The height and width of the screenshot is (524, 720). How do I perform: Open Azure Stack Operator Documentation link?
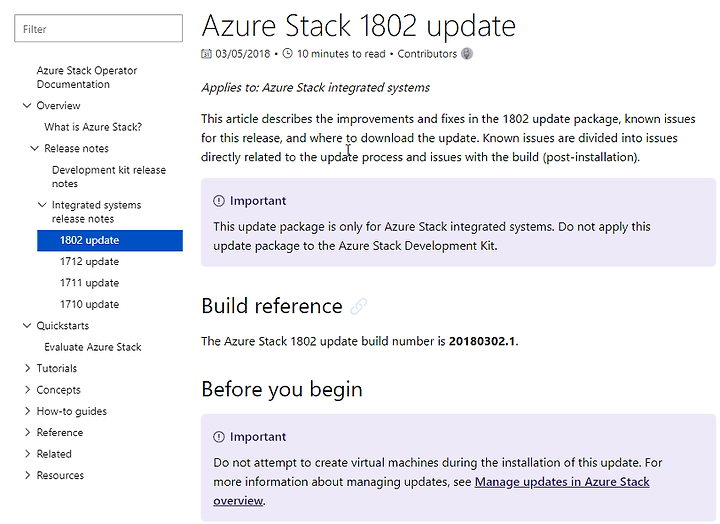pos(87,77)
